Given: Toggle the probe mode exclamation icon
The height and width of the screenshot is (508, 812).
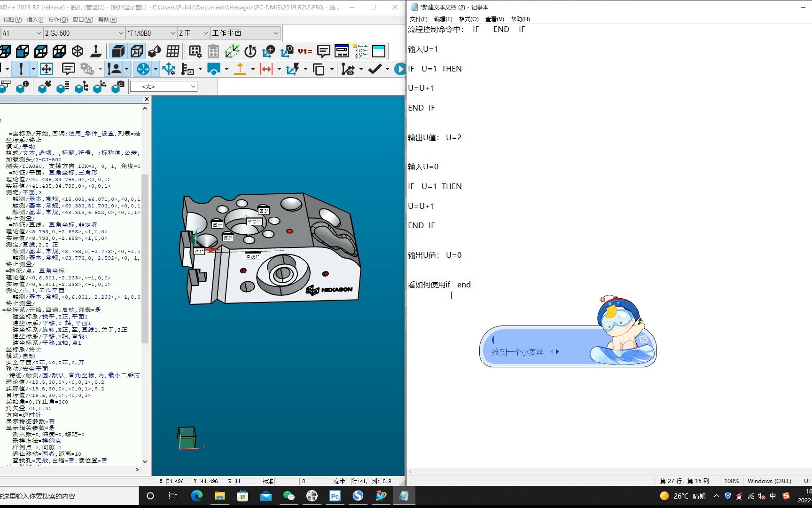Looking at the screenshot, I should click(x=21, y=69).
